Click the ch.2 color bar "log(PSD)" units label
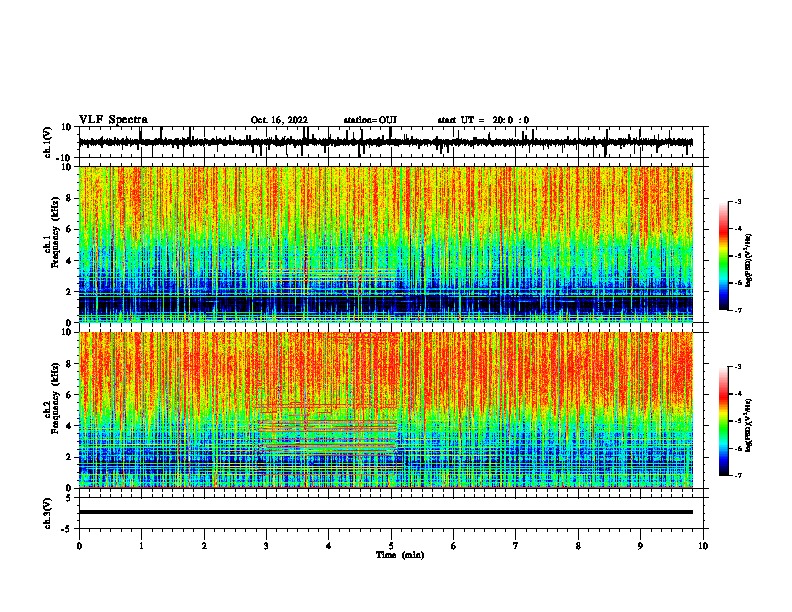Screen dimensions: 792x612 (748, 426)
